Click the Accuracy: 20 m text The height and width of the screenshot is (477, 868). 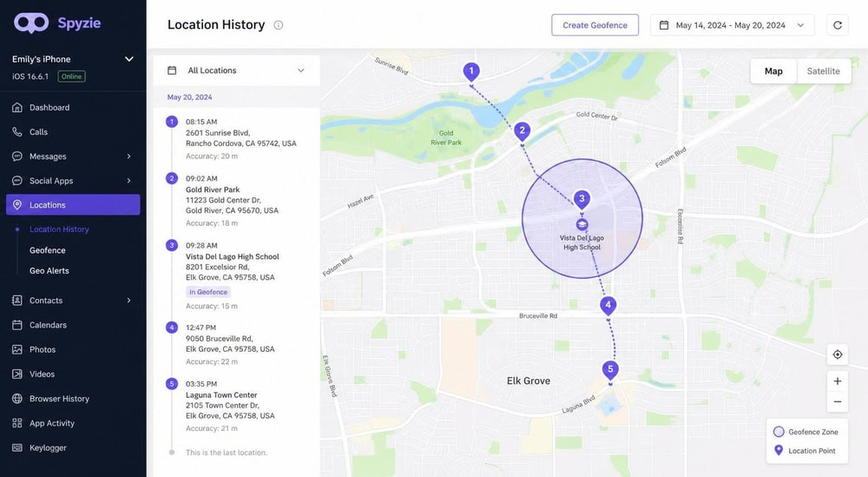[212, 156]
